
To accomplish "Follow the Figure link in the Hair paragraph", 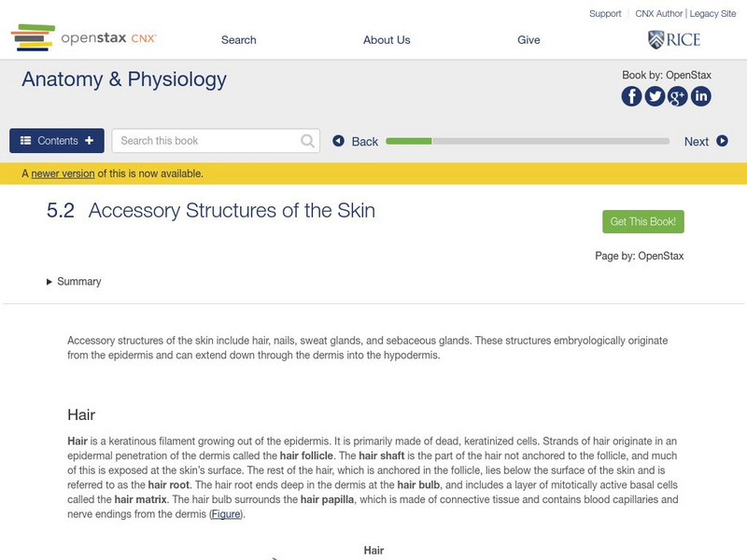I will [x=226, y=514].
